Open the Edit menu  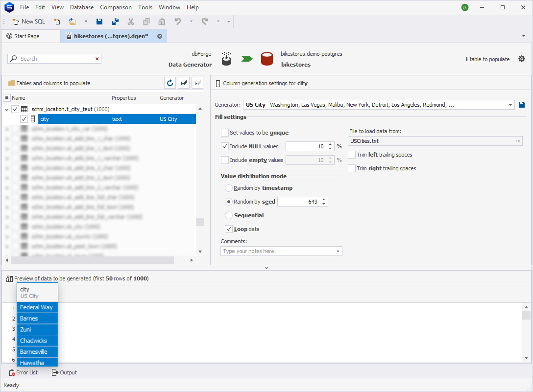40,7
